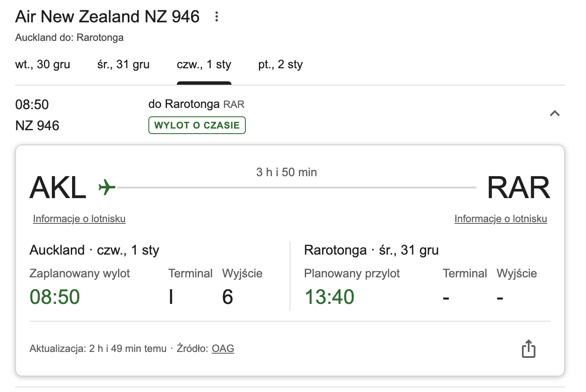Click the flight progress line

(x=297, y=187)
